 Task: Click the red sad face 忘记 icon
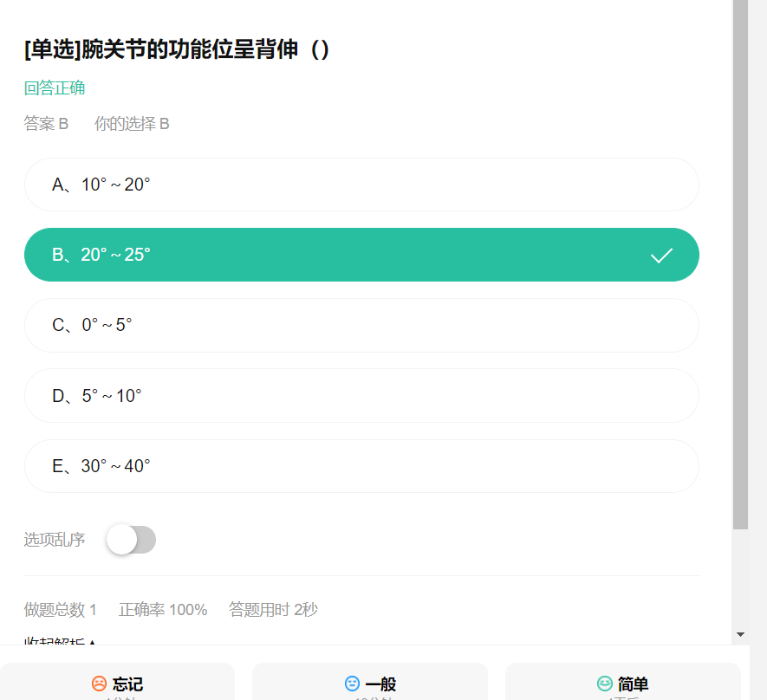coord(99,684)
